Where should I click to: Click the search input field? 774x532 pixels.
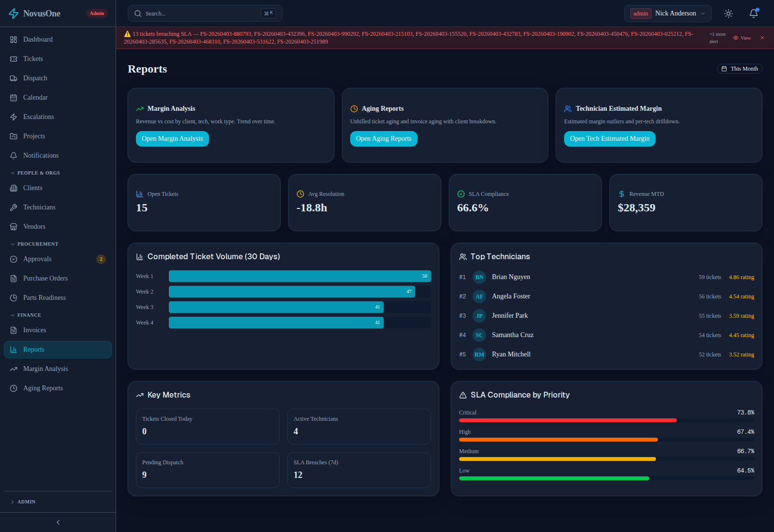[205, 14]
